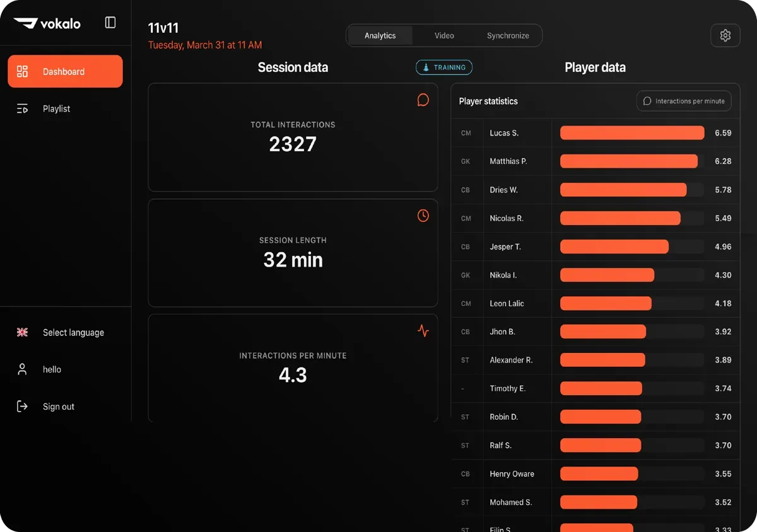Viewport: 757px width, 532px height.
Task: Select player Jesper T.
Action: pyautogui.click(x=505, y=246)
